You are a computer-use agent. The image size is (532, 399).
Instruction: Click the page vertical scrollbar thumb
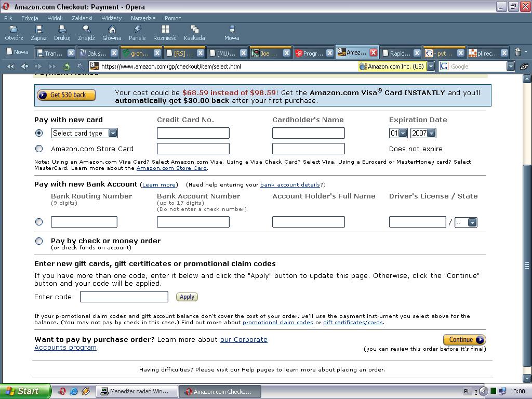[527, 267]
